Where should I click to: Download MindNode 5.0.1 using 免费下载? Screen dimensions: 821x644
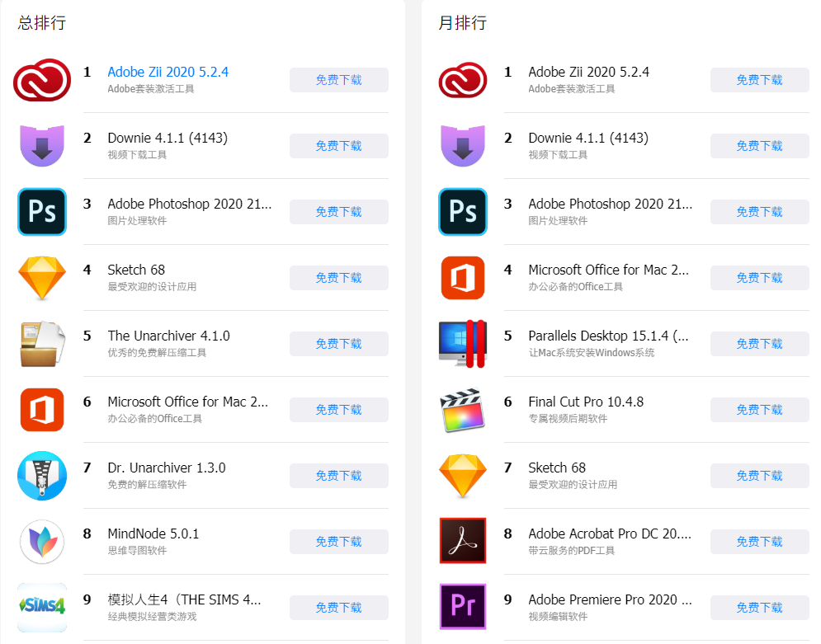coord(339,542)
